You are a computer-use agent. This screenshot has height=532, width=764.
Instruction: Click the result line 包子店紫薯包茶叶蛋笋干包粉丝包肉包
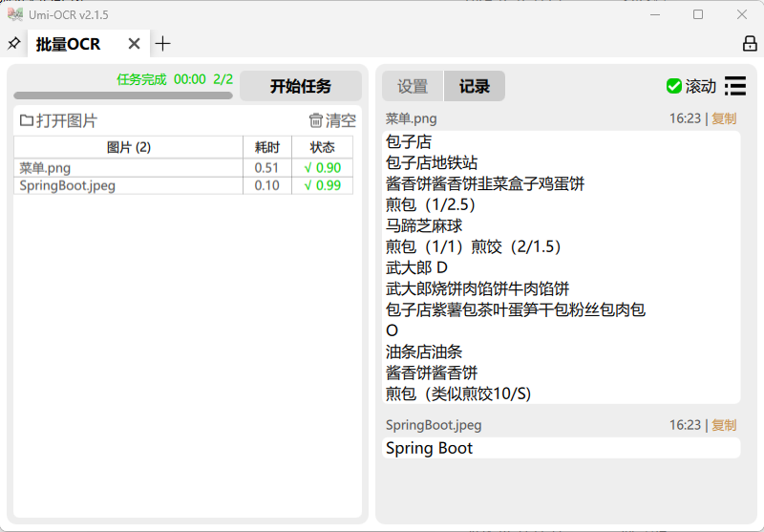pos(516,309)
